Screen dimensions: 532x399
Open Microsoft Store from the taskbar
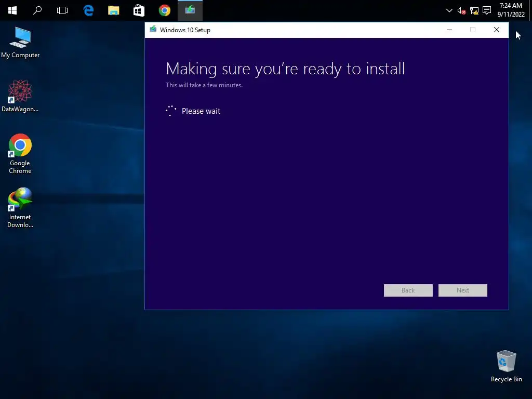139,10
